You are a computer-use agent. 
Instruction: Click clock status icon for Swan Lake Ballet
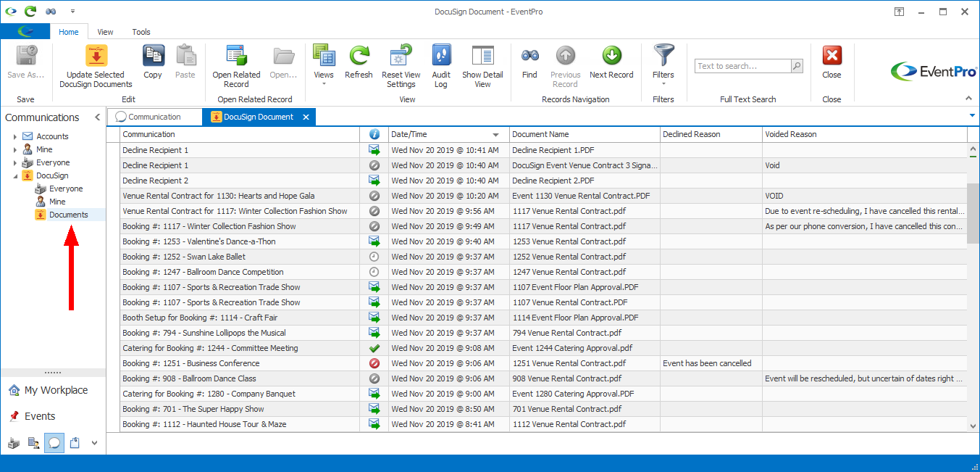[x=374, y=257]
